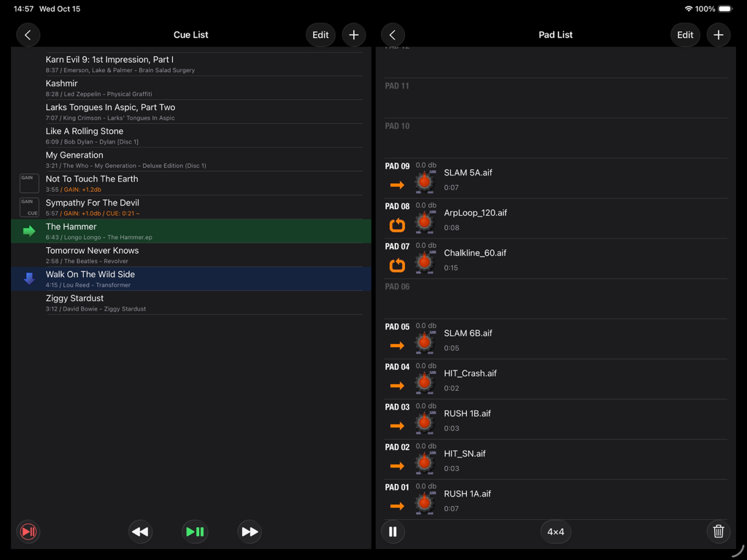Tap the pause icon in the Pad List footer

pyautogui.click(x=392, y=532)
